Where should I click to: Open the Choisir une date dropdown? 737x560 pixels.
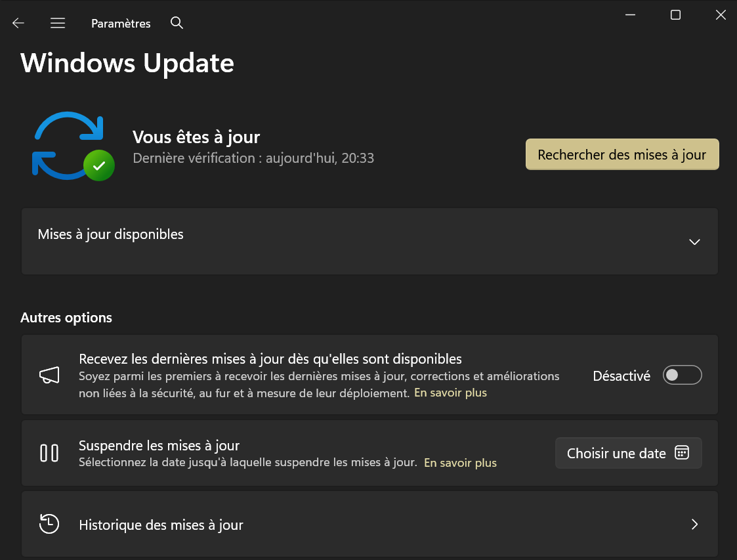[x=629, y=453]
